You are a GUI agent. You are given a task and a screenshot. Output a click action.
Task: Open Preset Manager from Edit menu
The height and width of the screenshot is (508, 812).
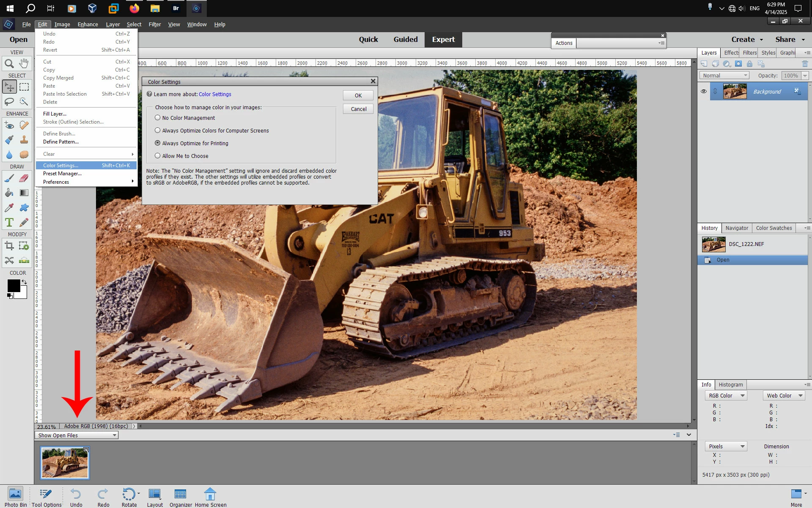[x=62, y=174]
